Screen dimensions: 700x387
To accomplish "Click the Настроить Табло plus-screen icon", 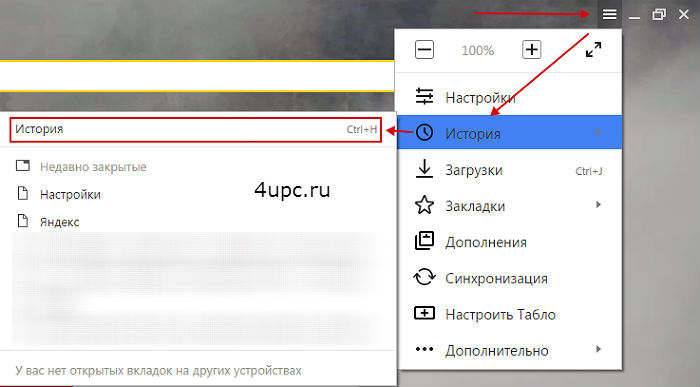I will (424, 313).
